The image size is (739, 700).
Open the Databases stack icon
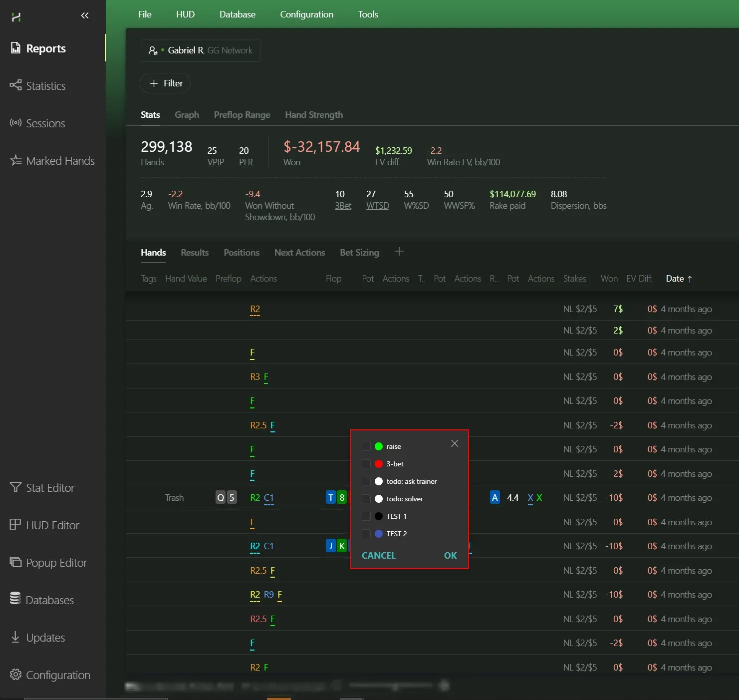point(15,599)
